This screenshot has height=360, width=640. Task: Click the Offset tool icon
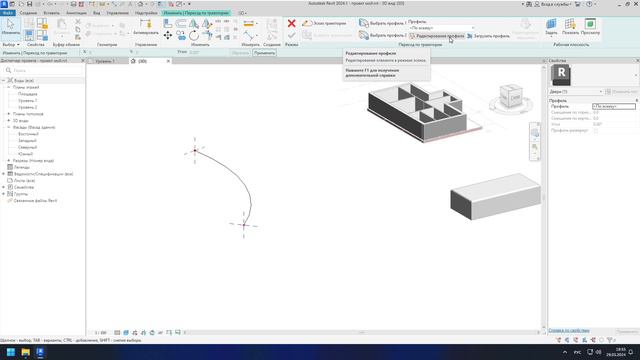(181, 23)
